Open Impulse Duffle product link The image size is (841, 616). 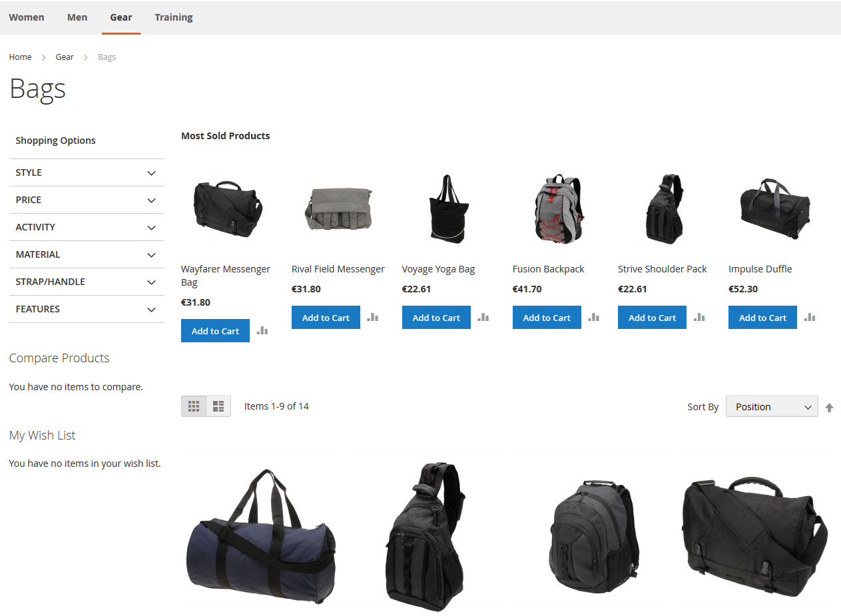coord(760,269)
